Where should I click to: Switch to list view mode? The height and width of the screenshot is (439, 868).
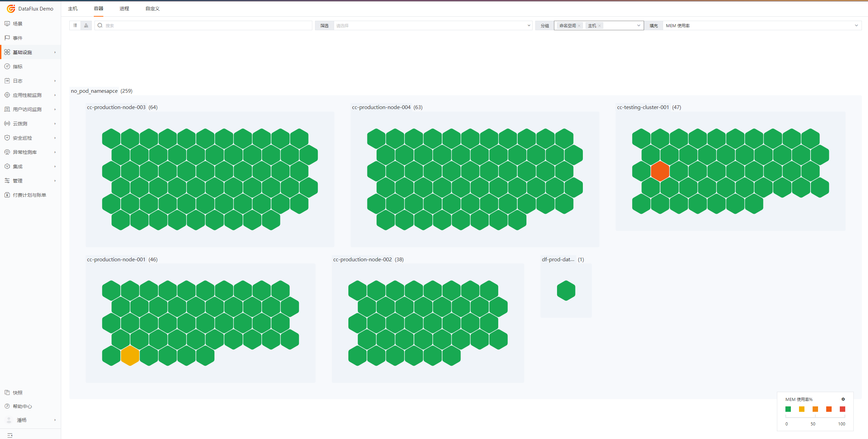(x=75, y=25)
